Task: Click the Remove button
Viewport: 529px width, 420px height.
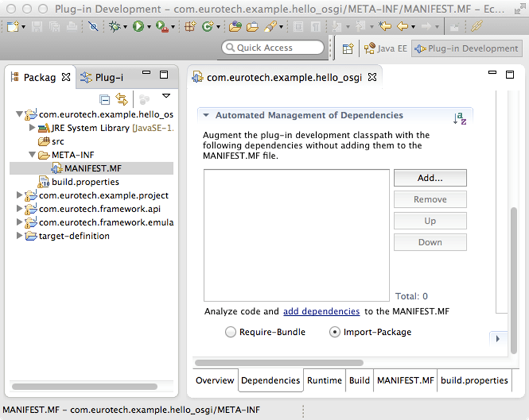Action: pyautogui.click(x=430, y=199)
